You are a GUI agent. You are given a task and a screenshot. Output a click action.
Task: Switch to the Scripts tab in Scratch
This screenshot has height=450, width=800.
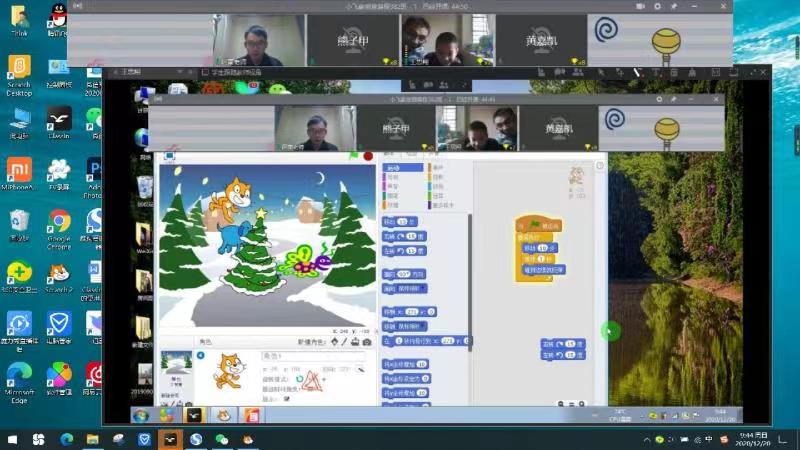[390, 154]
